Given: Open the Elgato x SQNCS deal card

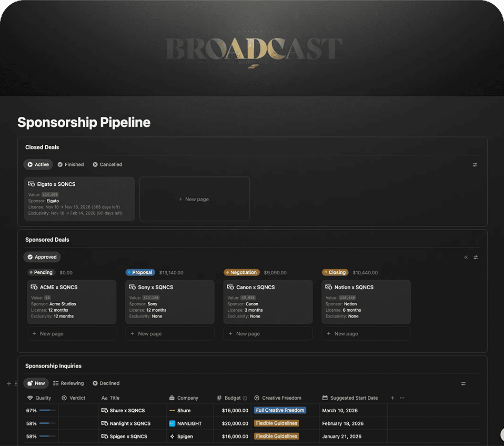Looking at the screenshot, I should 79,199.
